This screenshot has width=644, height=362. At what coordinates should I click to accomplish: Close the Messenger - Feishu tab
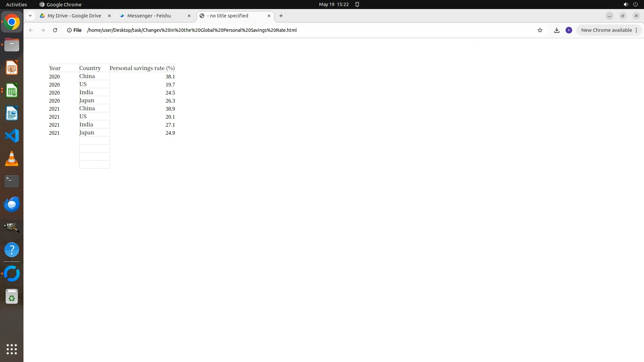coord(189,16)
